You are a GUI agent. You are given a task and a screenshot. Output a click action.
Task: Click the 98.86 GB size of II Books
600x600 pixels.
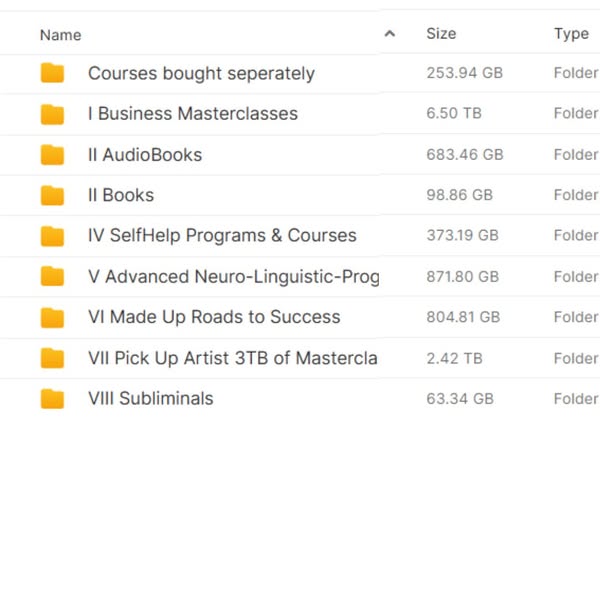[460, 195]
